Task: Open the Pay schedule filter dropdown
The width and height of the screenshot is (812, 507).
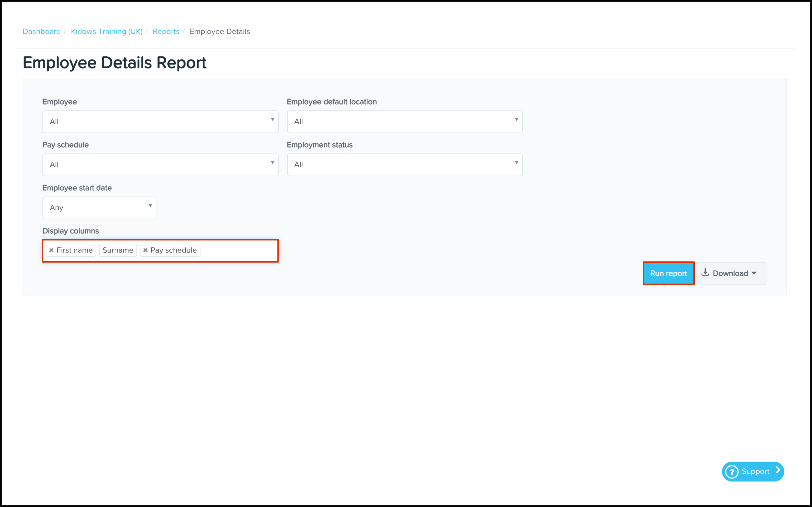Action: [x=160, y=165]
